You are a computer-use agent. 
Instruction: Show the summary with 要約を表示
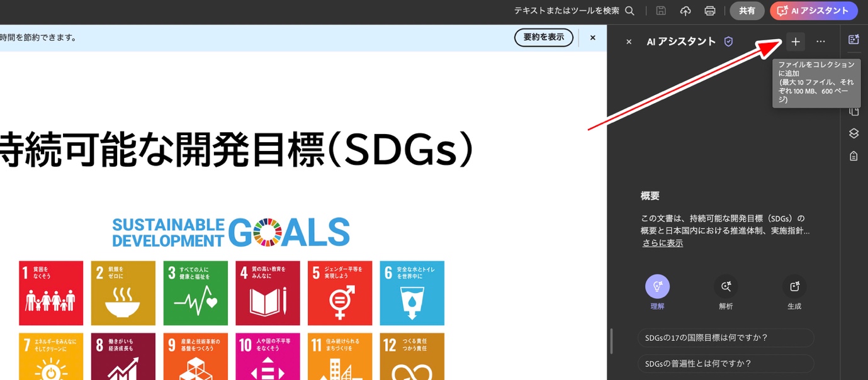coord(543,37)
